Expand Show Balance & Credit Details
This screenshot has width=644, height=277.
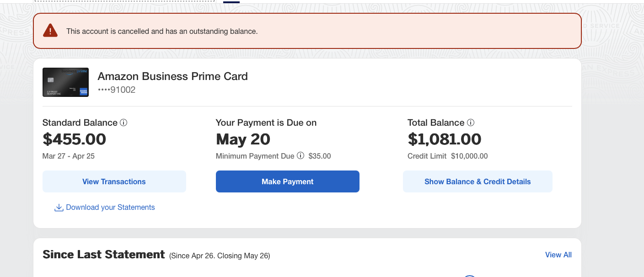click(478, 181)
